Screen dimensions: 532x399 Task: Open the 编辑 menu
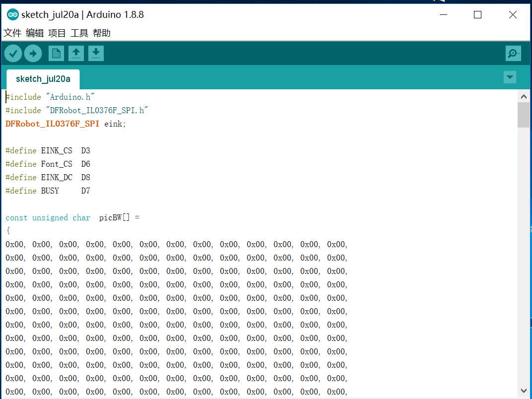click(35, 33)
